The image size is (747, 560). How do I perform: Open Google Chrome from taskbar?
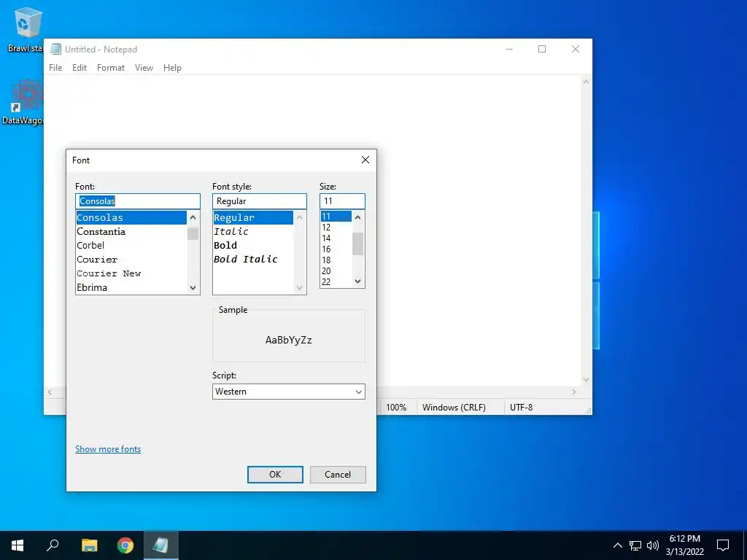[x=125, y=545]
